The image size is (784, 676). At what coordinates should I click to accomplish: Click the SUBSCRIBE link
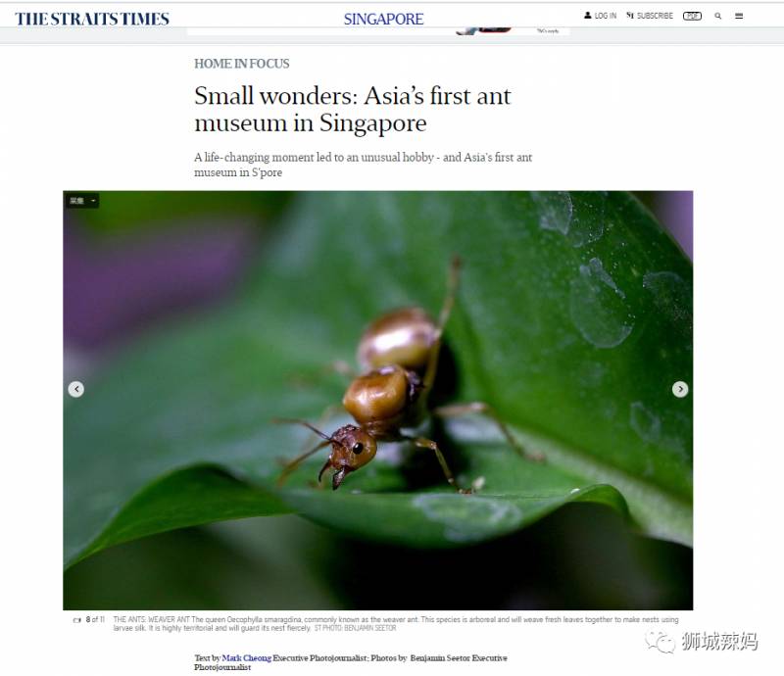click(x=655, y=16)
